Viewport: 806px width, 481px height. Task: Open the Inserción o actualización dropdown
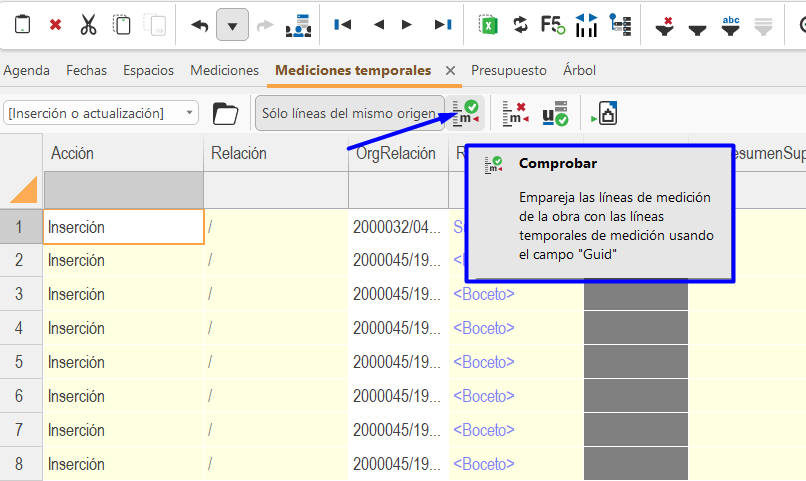101,113
